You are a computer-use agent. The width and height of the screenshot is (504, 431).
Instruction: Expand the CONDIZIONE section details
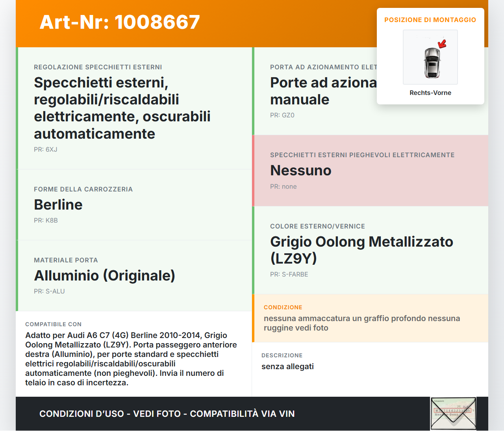[283, 307]
